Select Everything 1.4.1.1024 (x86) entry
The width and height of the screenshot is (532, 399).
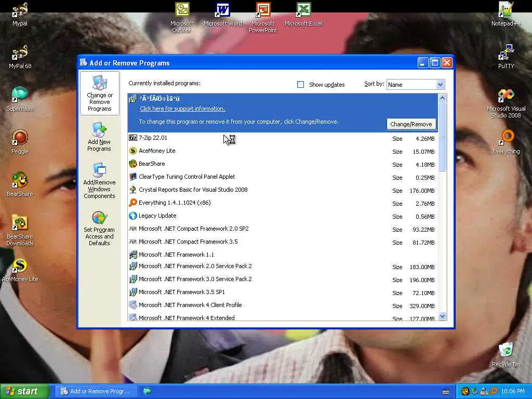click(283, 203)
